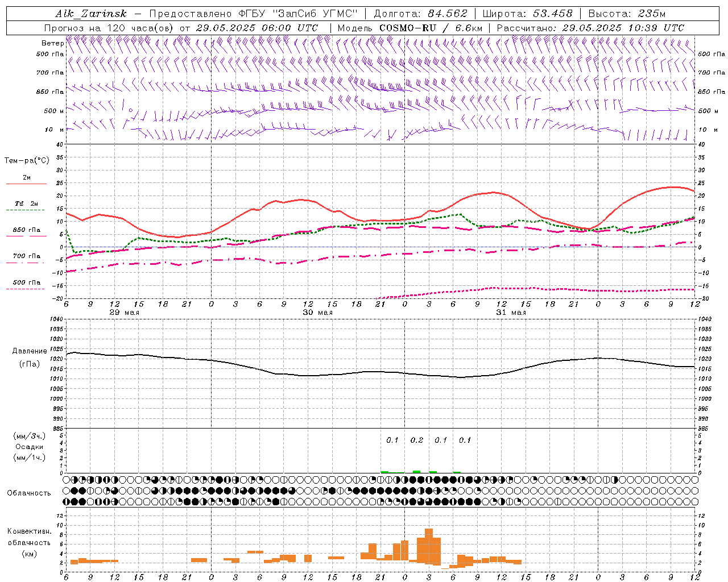This screenshot has width=728, height=582.
Task: Click the tallest orange convective cloud bar
Action: tap(429, 546)
